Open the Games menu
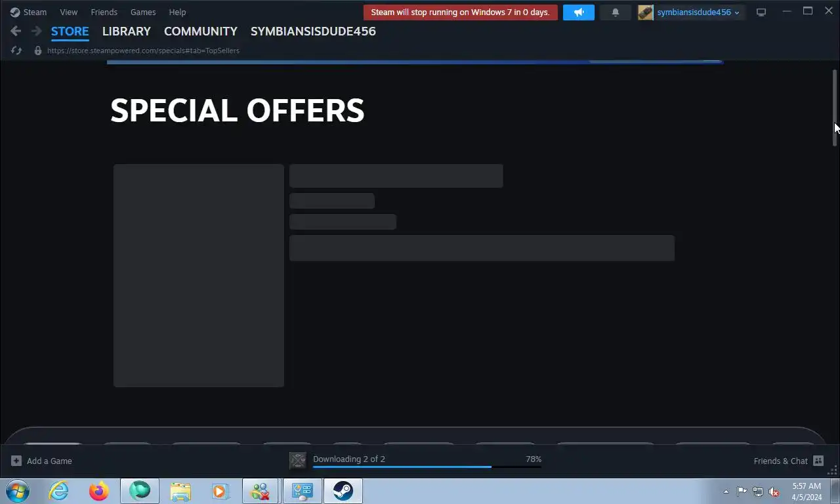 [x=143, y=12]
